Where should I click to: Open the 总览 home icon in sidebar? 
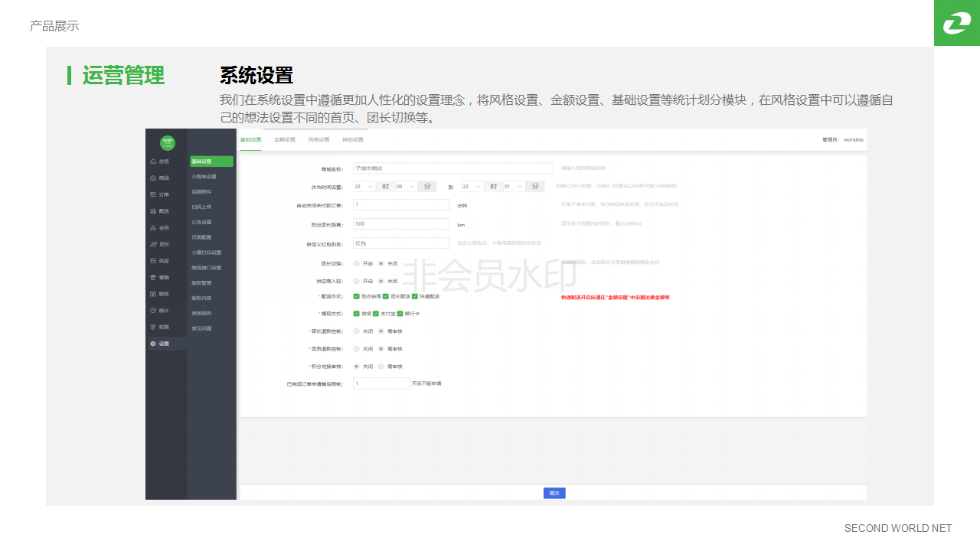[153, 161]
